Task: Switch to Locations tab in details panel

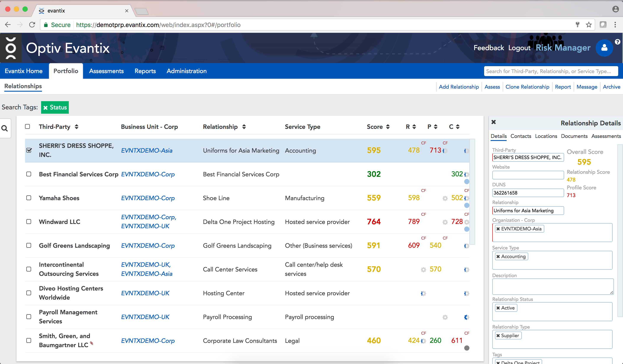Action: tap(546, 136)
